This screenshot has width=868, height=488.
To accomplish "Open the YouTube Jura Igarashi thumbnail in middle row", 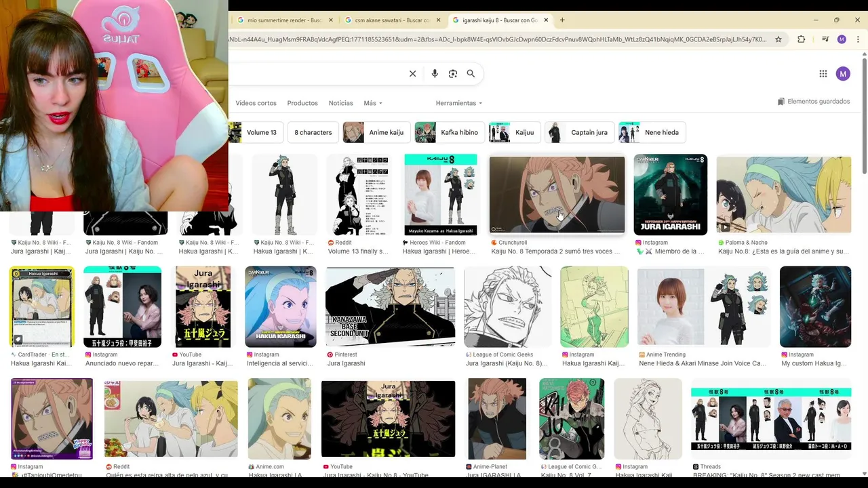I will (203, 307).
